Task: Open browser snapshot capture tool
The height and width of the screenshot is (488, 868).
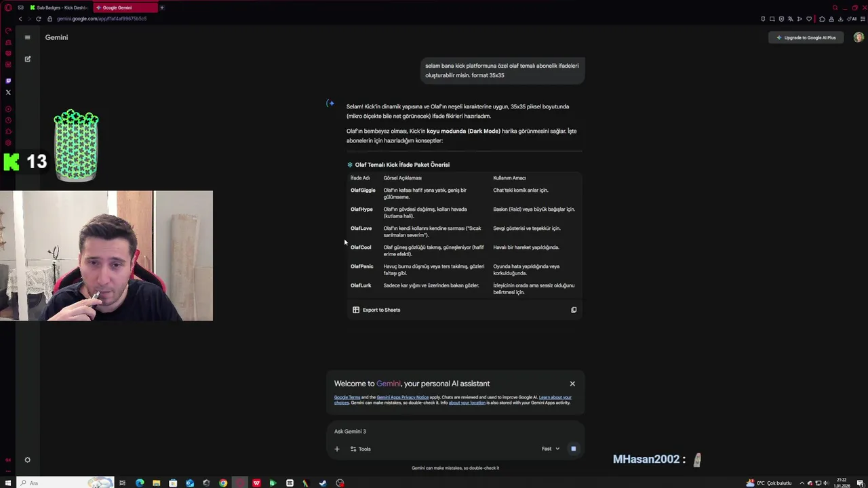Action: 772,19
